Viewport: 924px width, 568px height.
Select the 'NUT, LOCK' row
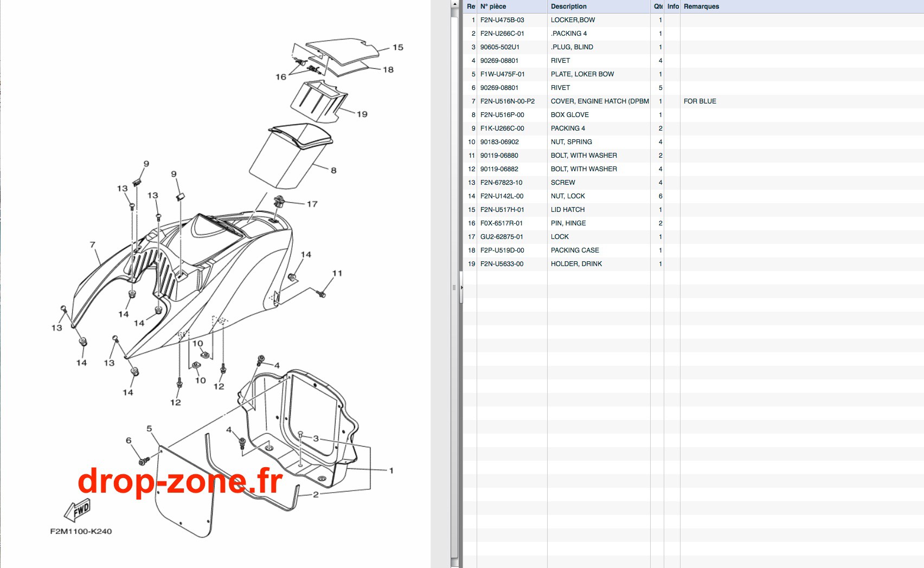[x=694, y=196]
